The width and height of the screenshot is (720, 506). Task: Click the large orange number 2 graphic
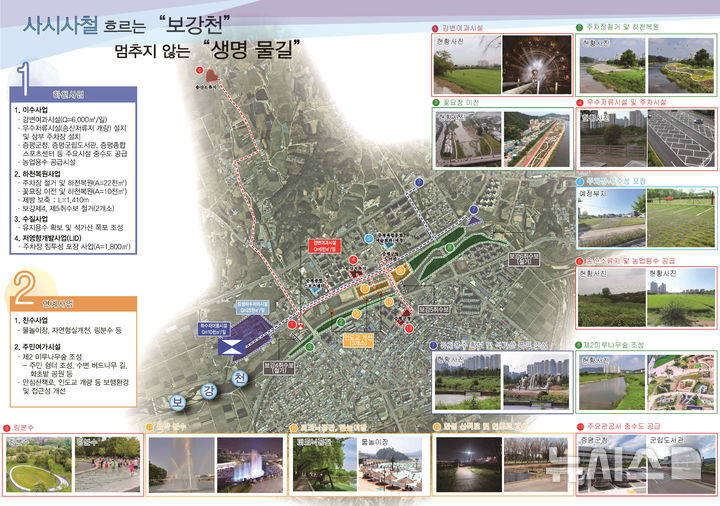pyautogui.click(x=25, y=288)
